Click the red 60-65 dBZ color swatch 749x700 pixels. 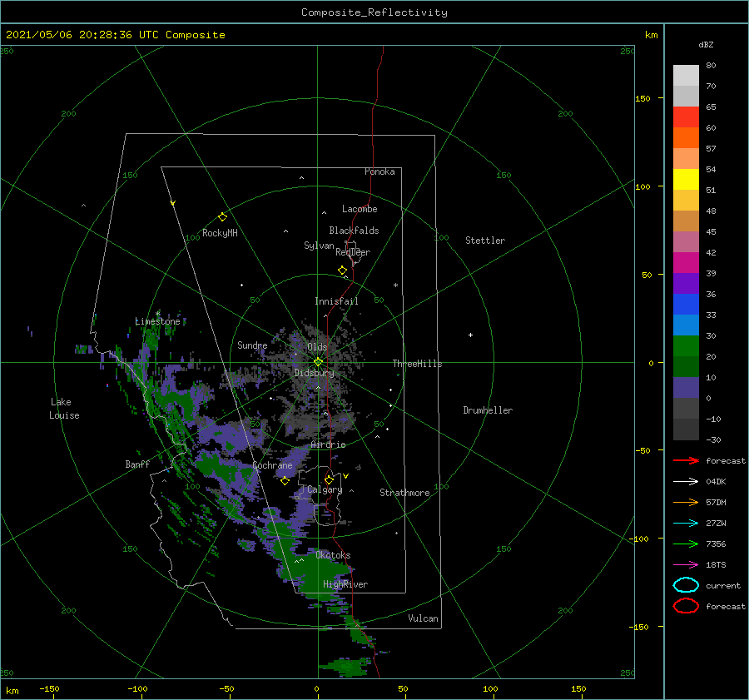(x=686, y=117)
